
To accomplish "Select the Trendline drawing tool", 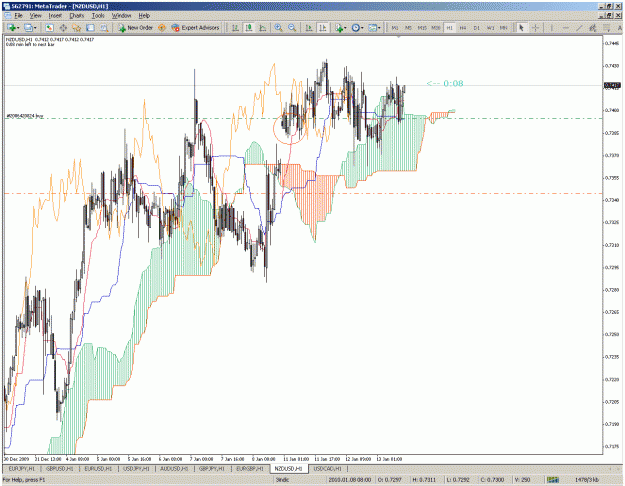I will 579,28.
